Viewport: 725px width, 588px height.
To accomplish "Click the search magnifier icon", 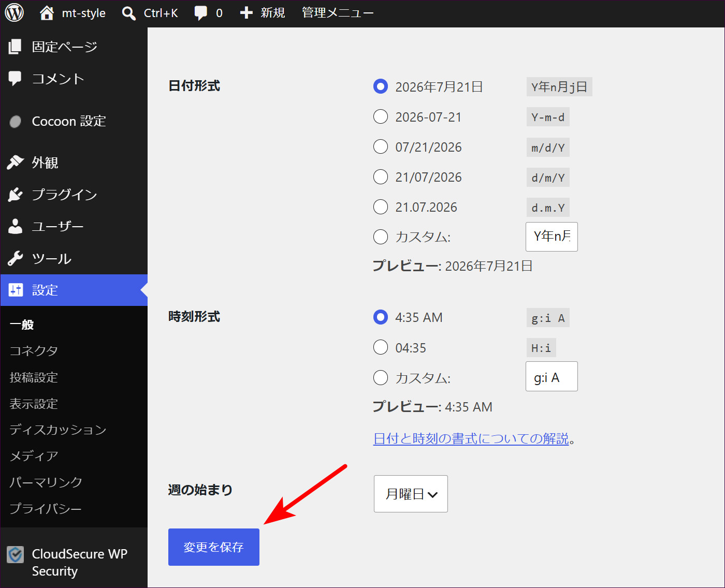I will pos(128,13).
